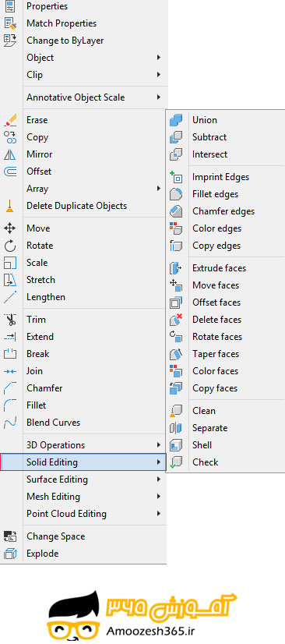Expand the Mesh Editing submenu arrow
This screenshot has height=644, width=285.
click(159, 497)
